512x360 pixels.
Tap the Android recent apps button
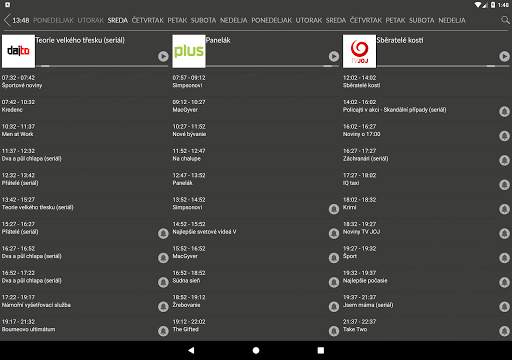321,350
